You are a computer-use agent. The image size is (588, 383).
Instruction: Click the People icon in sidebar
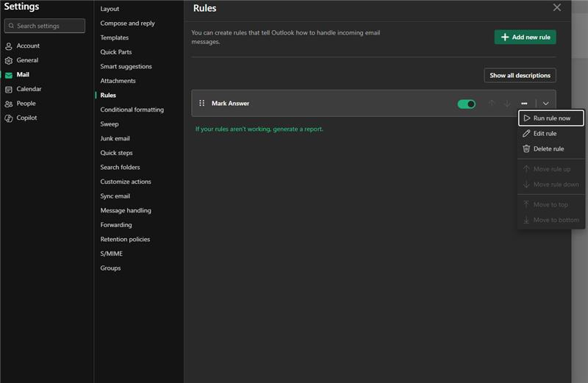click(x=9, y=104)
